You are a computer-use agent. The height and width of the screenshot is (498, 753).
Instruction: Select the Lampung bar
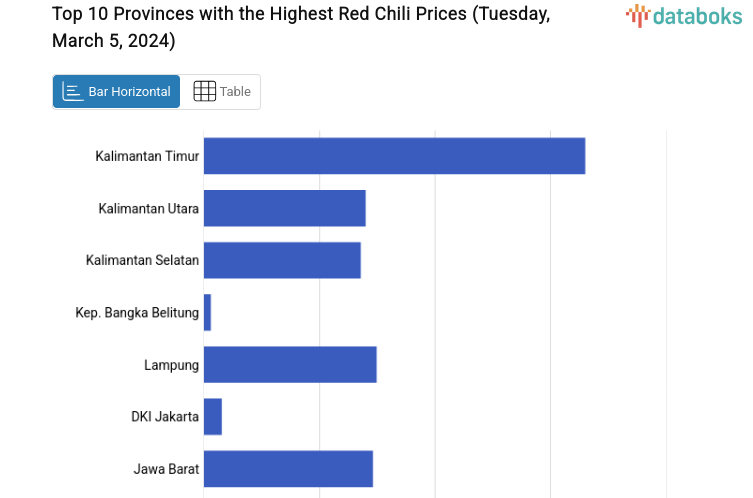tap(290, 365)
